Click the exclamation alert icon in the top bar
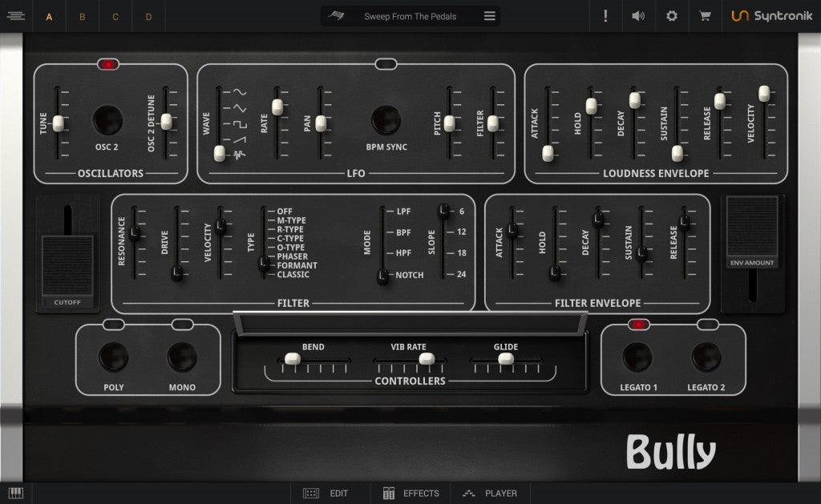This screenshot has width=821, height=504. click(605, 15)
